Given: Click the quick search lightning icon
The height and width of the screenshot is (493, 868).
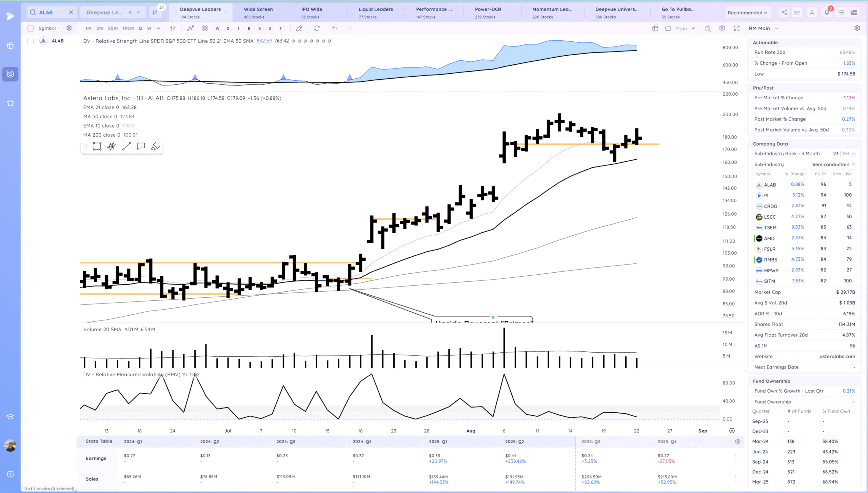Looking at the screenshot, I should pyautogui.click(x=708, y=28).
